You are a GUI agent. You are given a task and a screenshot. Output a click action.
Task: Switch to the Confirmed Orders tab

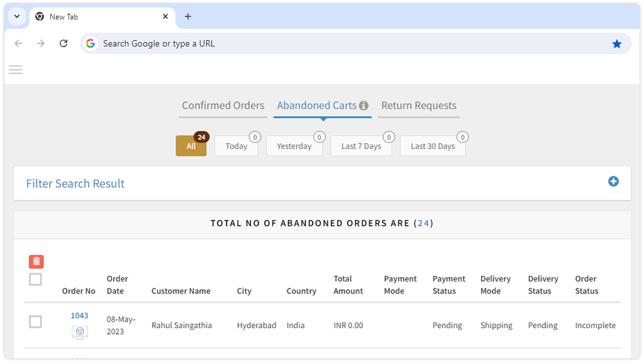coord(223,106)
